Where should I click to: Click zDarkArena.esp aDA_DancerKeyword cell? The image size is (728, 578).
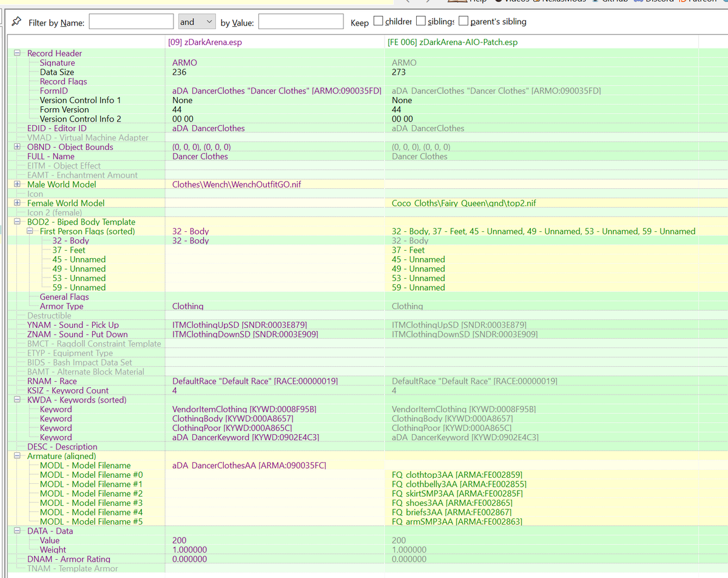246,438
